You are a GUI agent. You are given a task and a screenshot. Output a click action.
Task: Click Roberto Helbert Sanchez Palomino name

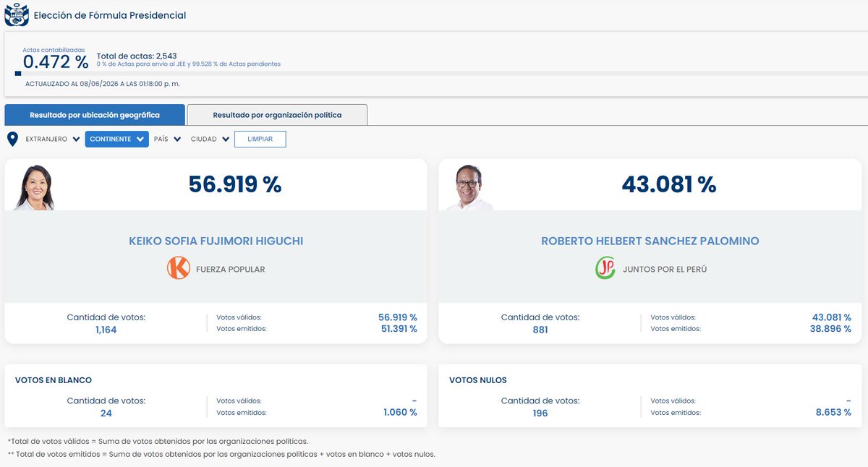point(650,241)
